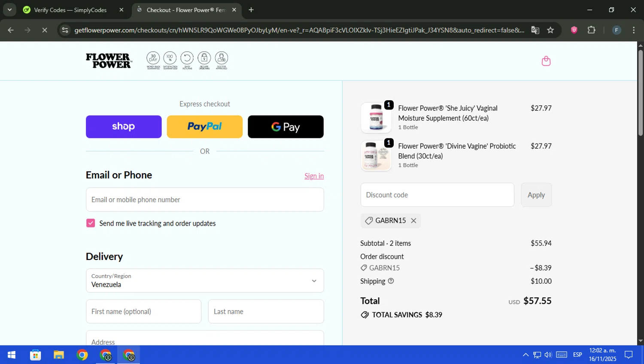Go back to the previous page
The width and height of the screenshot is (644, 364).
tap(11, 30)
